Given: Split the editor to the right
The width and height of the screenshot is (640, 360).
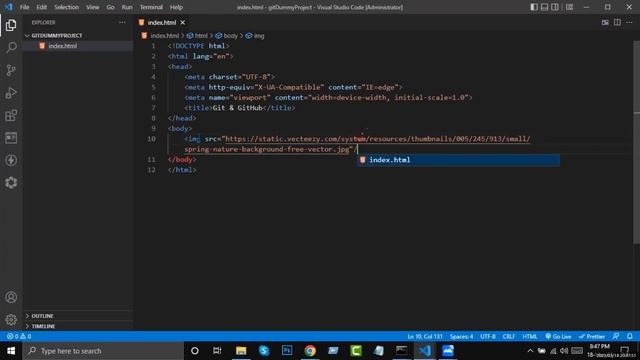Looking at the screenshot, I should coord(617,22).
